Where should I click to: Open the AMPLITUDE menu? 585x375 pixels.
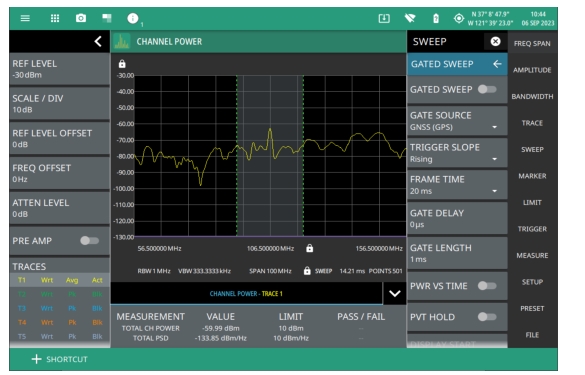pyautogui.click(x=532, y=70)
